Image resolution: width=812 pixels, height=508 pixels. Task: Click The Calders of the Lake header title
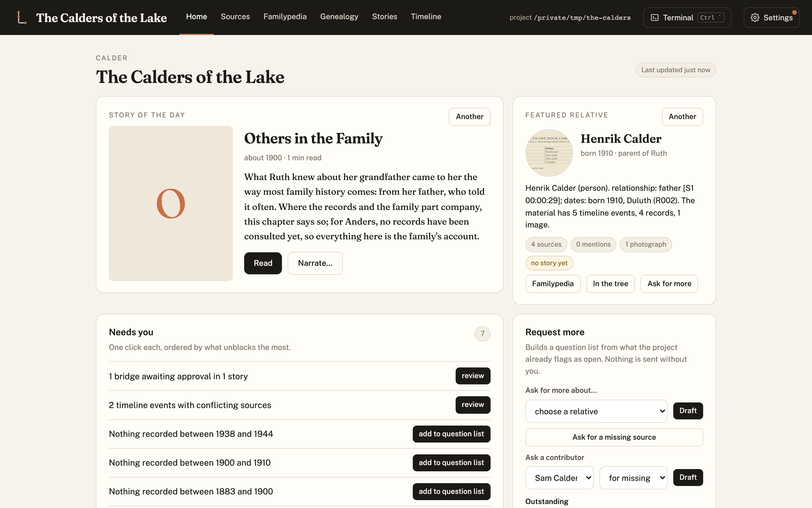pyautogui.click(x=101, y=17)
